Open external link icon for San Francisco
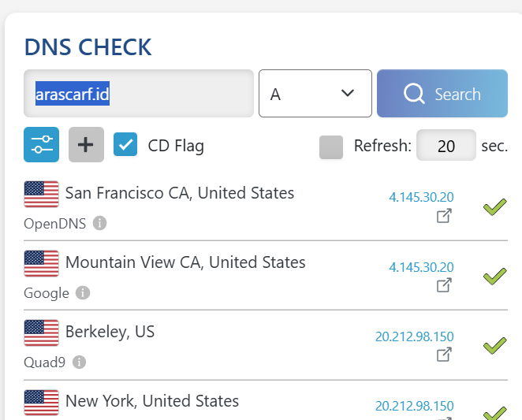 pos(445,216)
